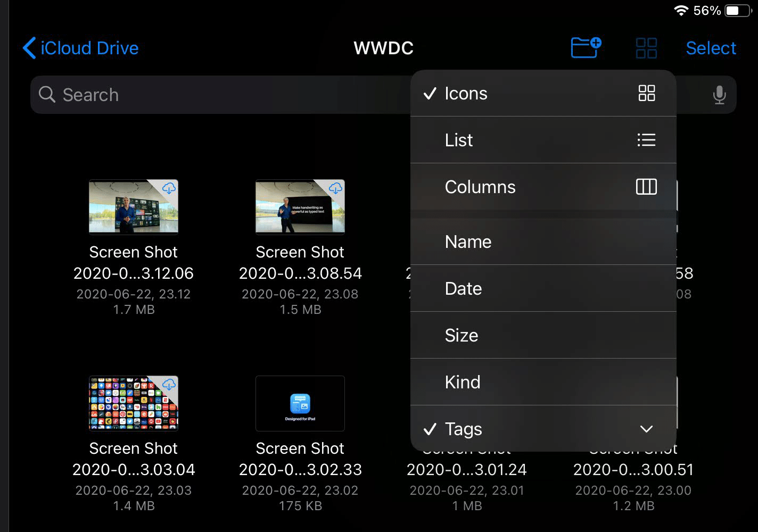758x532 pixels.
Task: Tap iCloud download icon on 23.12.06 screenshot
Action: tap(169, 188)
